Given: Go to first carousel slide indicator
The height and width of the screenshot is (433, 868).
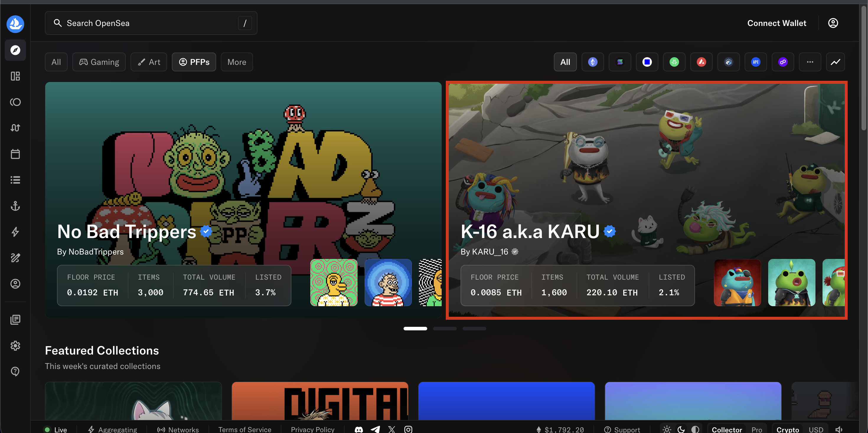Looking at the screenshot, I should click(x=415, y=328).
